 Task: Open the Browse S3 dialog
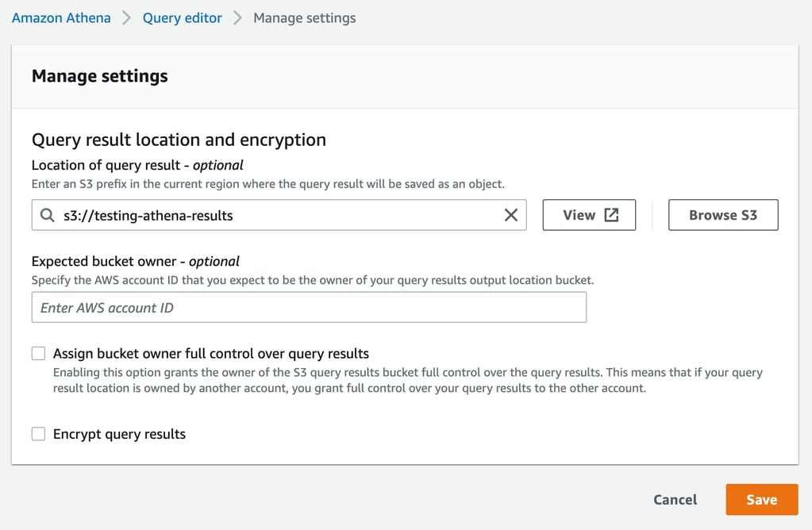point(722,215)
